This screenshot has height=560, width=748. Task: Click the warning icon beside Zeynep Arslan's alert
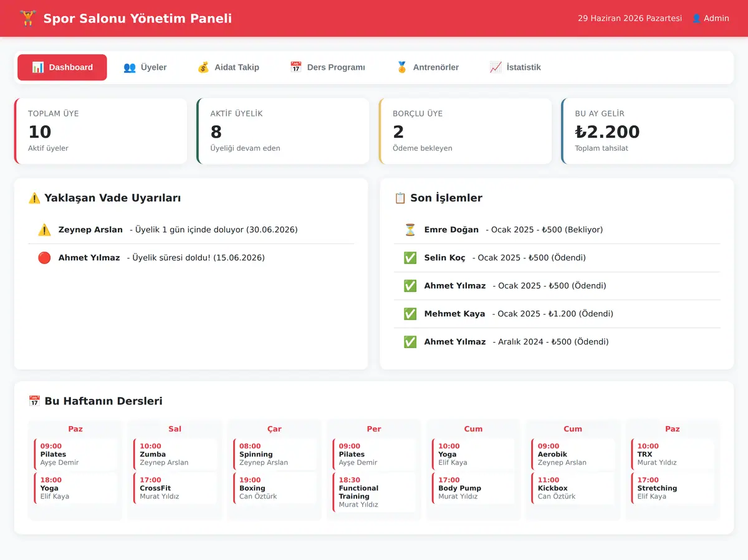pyautogui.click(x=44, y=230)
